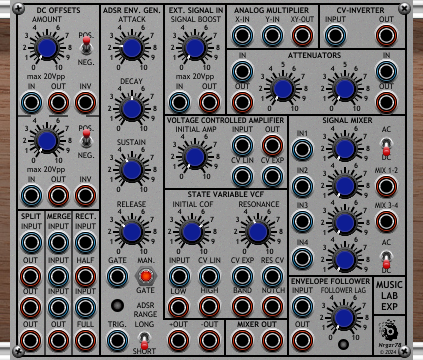Click the VCF HIGH output jack
Screen dimensions: 423x360
pos(209,307)
